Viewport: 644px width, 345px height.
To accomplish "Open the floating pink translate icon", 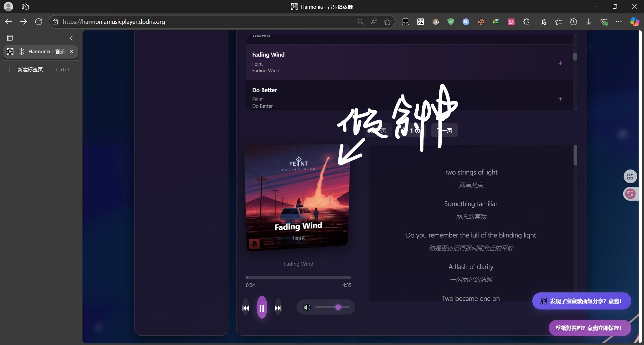I will pos(630,194).
